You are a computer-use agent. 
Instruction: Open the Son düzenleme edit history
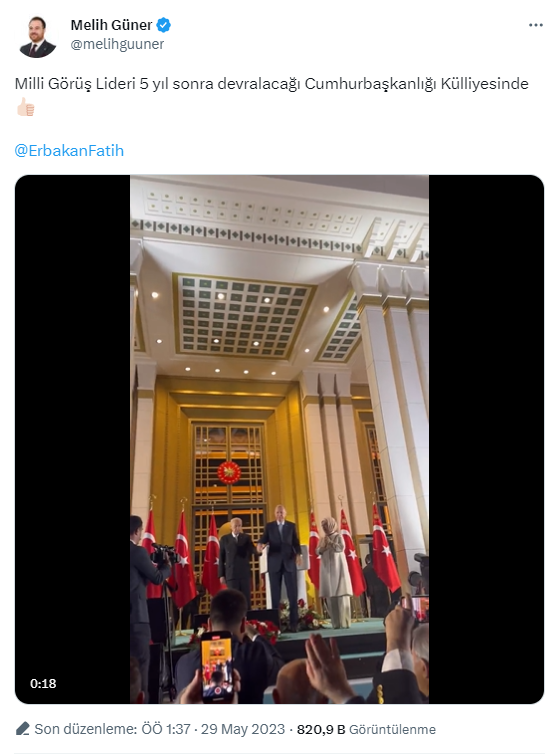click(85, 729)
